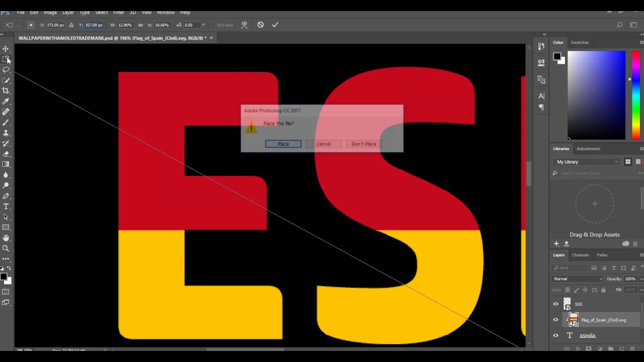This screenshot has height=362, width=644.
Task: Select the Rectangular Marquee tool
Action: [x=6, y=59]
